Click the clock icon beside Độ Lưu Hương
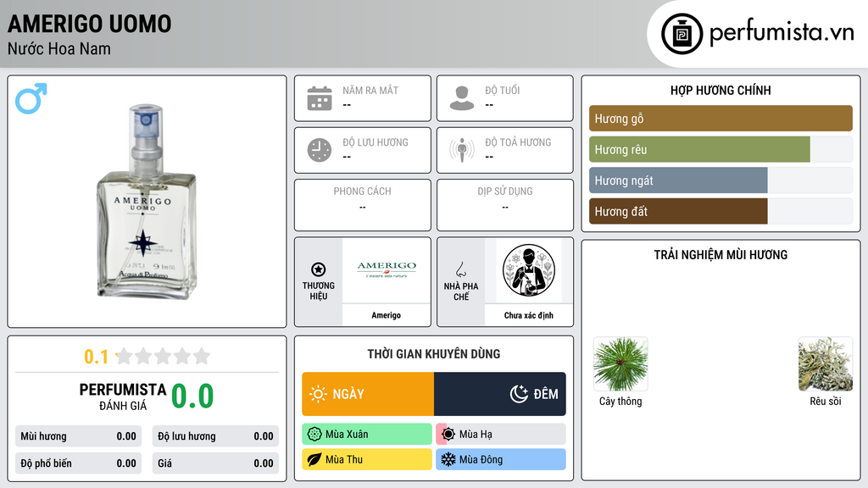 pyautogui.click(x=320, y=150)
